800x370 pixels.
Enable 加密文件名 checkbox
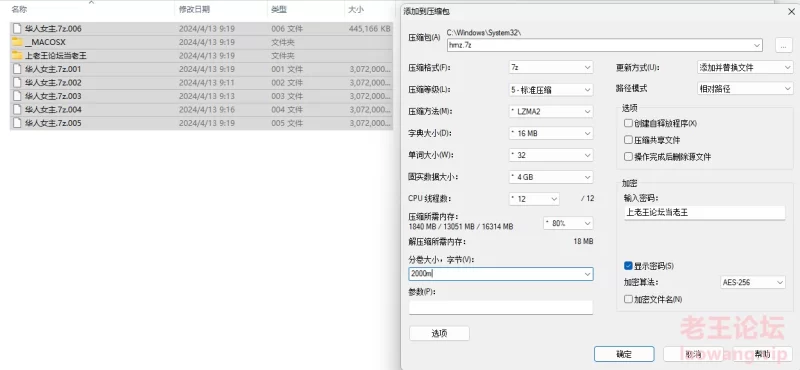point(628,299)
